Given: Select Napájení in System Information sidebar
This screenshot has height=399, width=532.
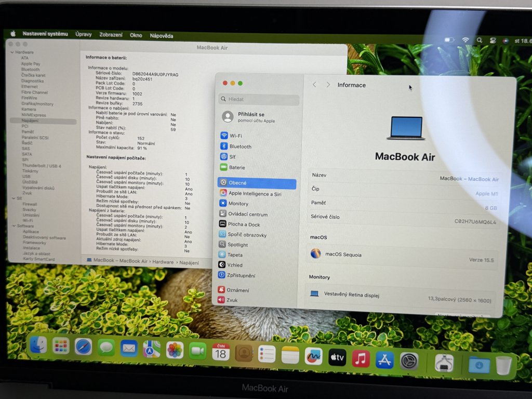Looking at the screenshot, I should pyautogui.click(x=43, y=121).
